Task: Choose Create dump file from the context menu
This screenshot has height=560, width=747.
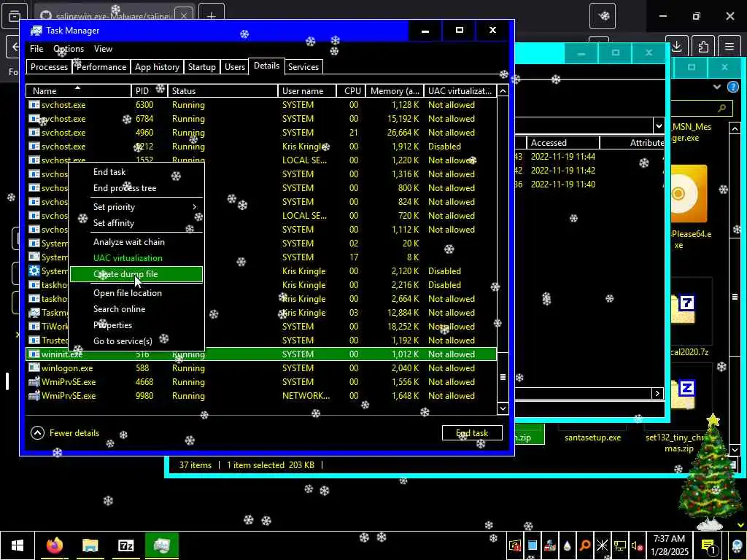Action: click(136, 274)
